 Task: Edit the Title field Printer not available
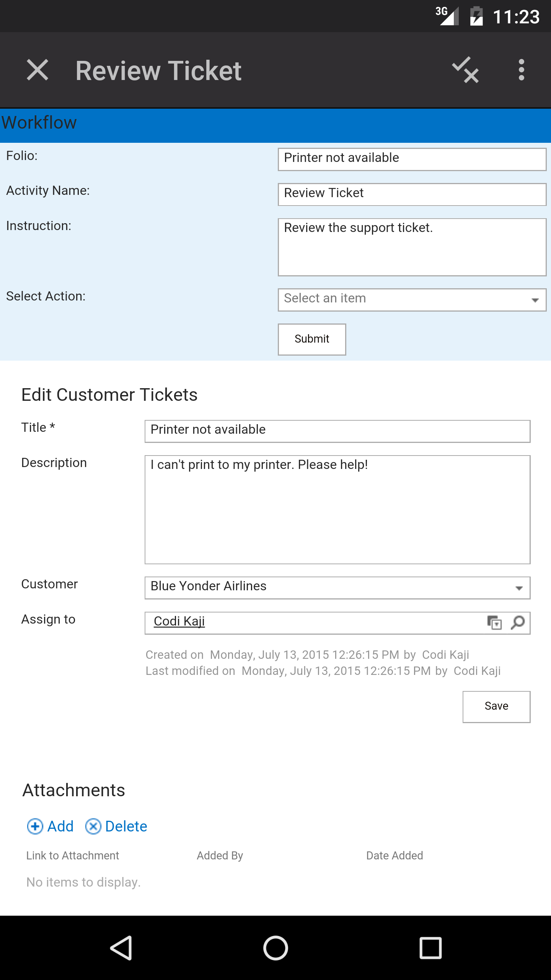(337, 431)
